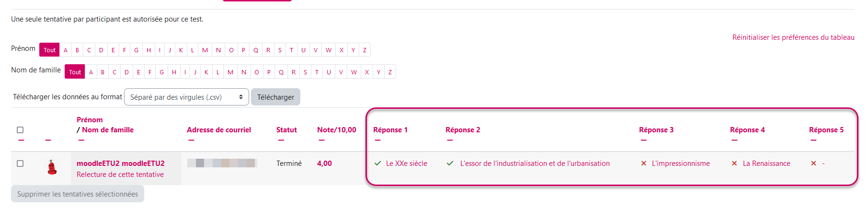The width and height of the screenshot is (868, 210).
Task: Check the box for moodleETU2's attempt row
Action: point(20,163)
